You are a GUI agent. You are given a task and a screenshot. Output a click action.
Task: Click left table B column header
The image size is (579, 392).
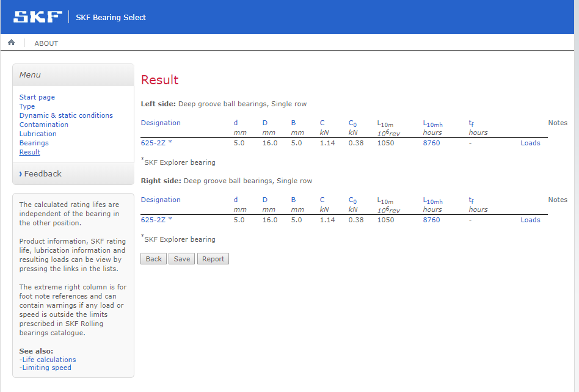click(x=293, y=123)
